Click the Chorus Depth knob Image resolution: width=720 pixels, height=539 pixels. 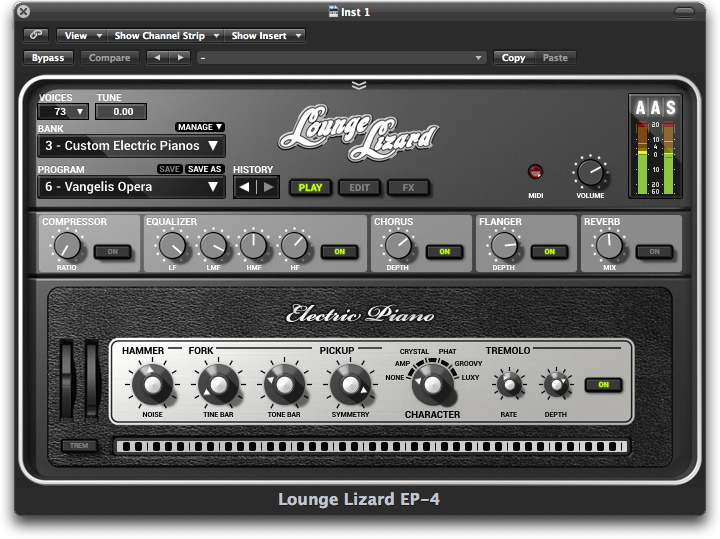point(398,246)
